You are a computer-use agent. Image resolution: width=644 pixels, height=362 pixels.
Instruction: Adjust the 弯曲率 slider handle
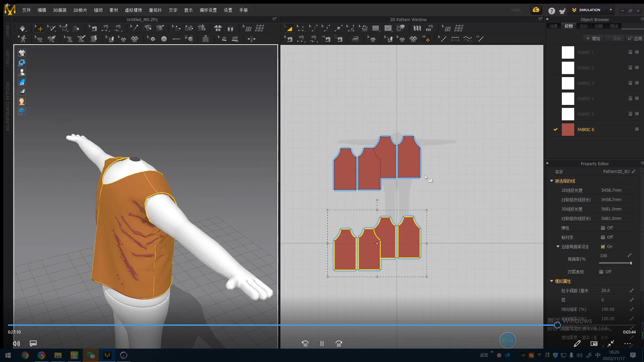point(631,263)
